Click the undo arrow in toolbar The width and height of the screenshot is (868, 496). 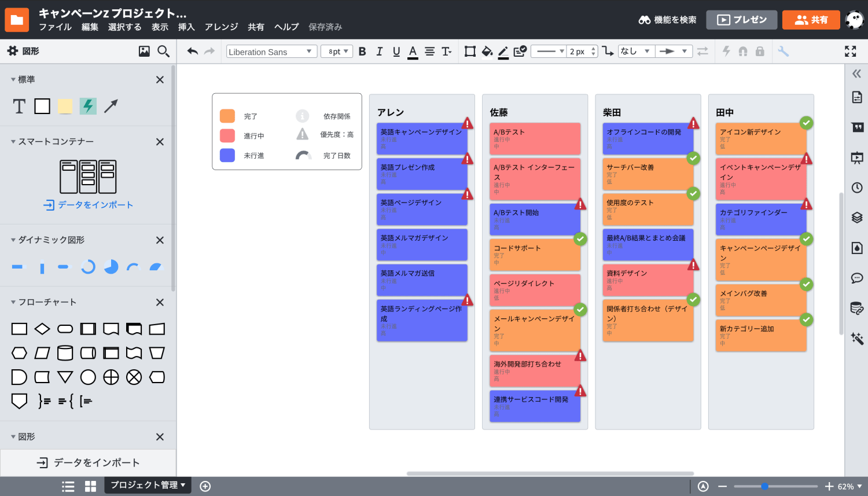192,52
